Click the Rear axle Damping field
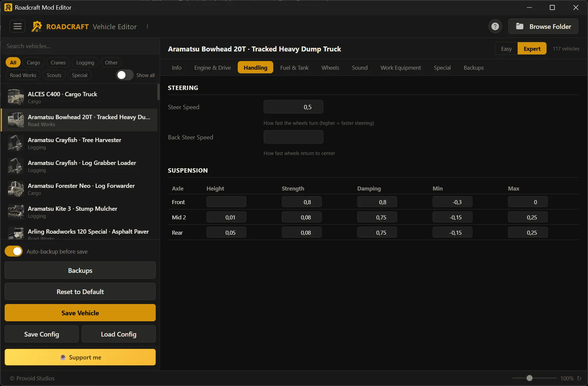Screen dimensions: 588x386 (x=377, y=232)
